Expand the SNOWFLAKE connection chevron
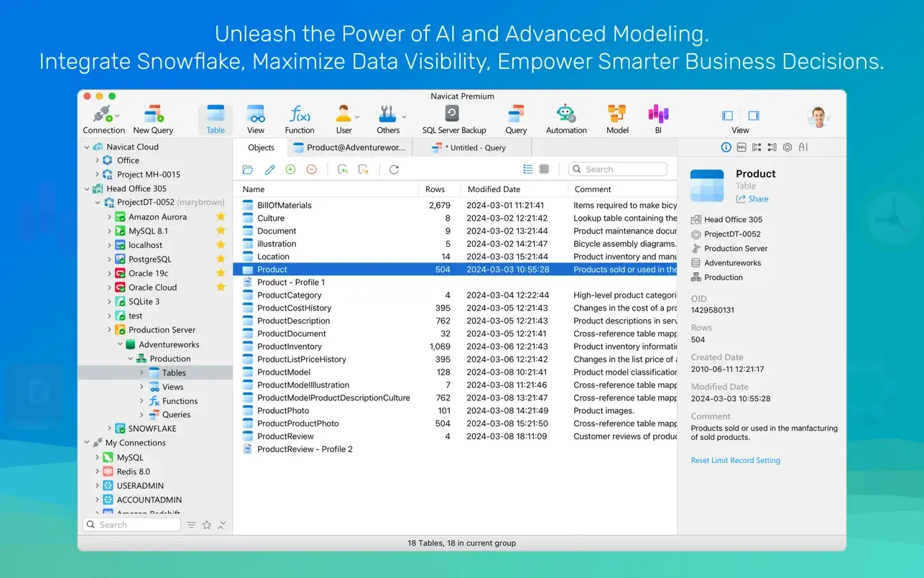The width and height of the screenshot is (924, 578). pyautogui.click(x=109, y=428)
